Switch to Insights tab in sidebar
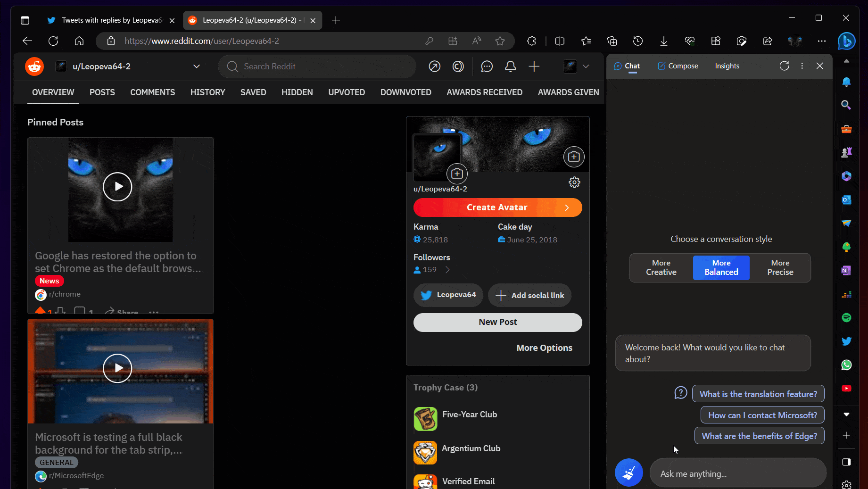Screen dimensions: 868x489 point(727,66)
